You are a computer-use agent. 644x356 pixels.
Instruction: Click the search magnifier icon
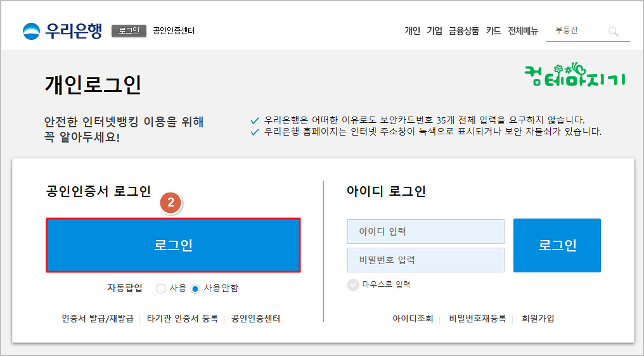tap(613, 32)
